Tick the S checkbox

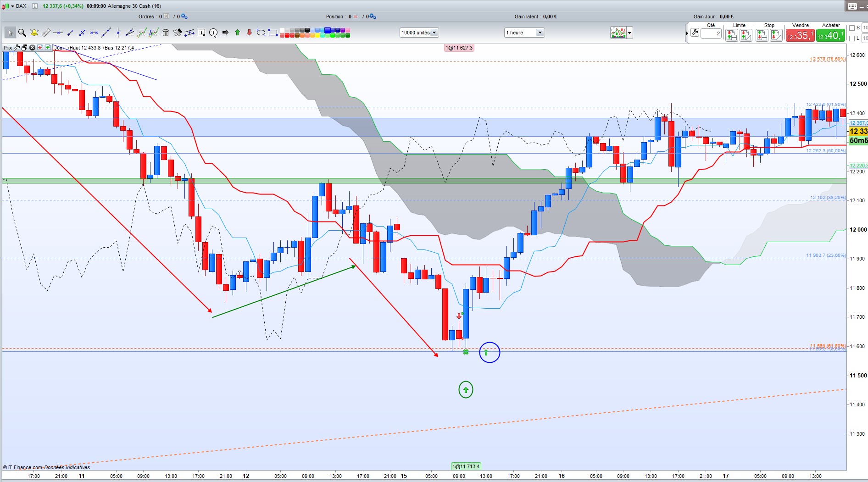(x=852, y=28)
